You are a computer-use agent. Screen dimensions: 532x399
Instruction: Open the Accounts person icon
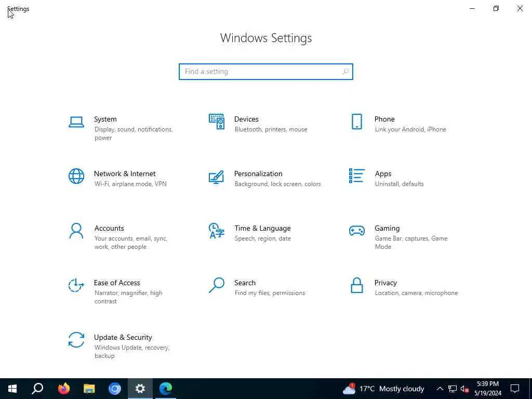[76, 231]
